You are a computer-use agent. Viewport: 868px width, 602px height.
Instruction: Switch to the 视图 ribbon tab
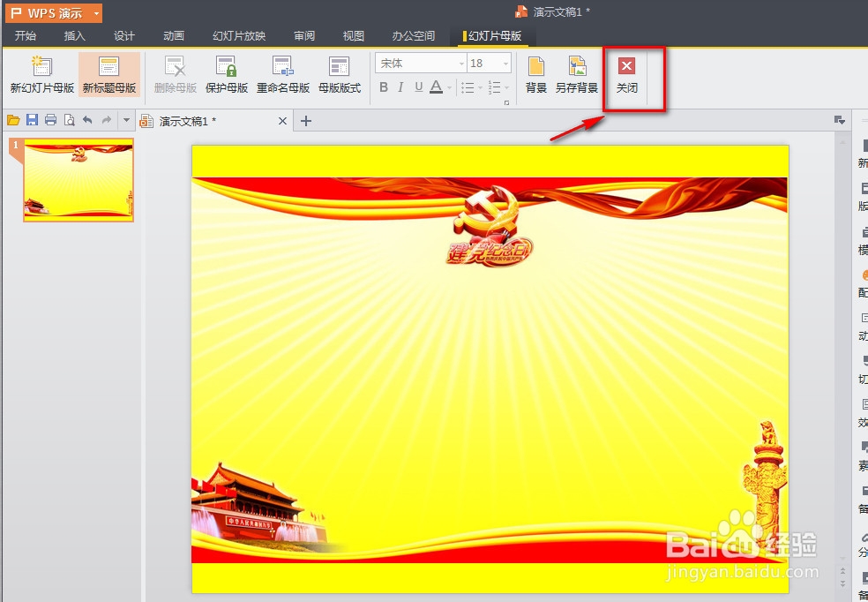352,35
